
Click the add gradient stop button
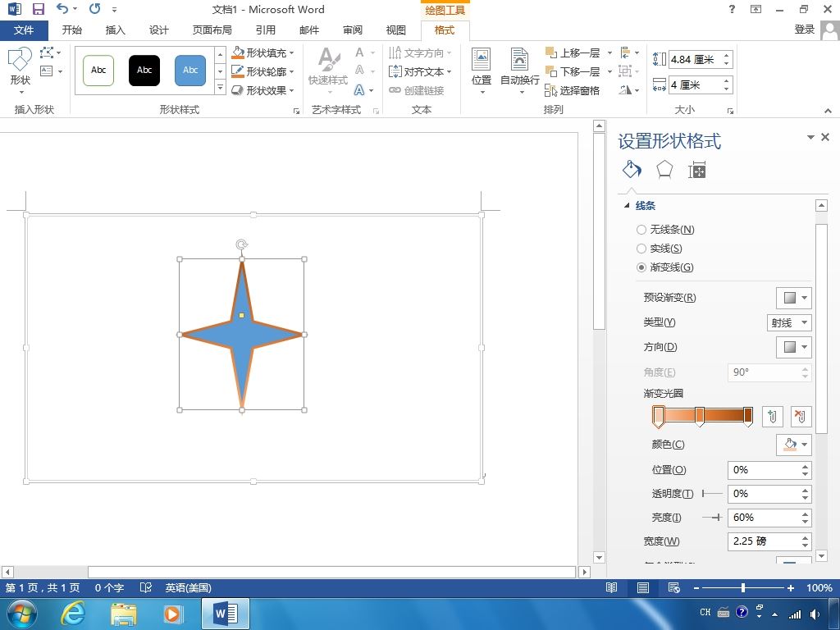771,417
